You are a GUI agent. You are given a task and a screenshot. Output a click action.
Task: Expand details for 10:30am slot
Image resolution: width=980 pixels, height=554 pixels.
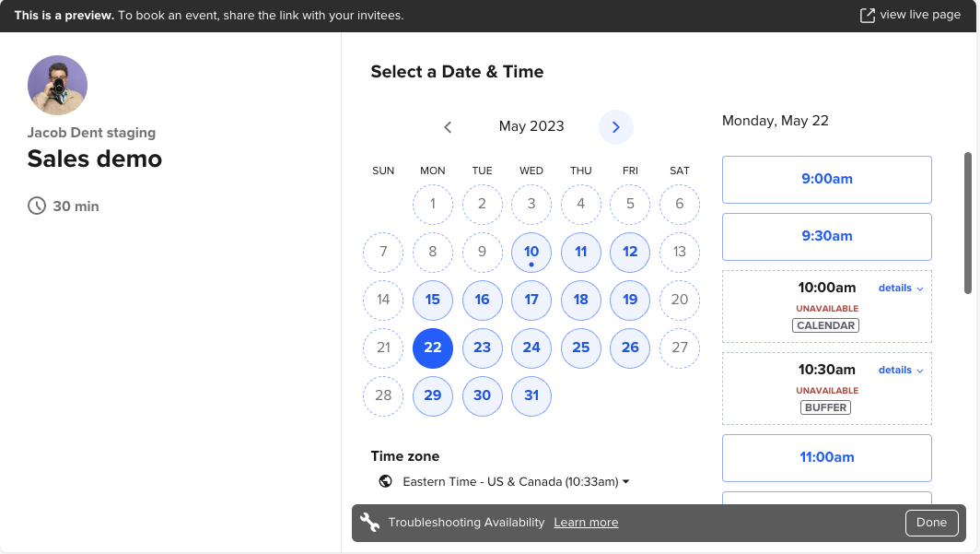(x=901, y=370)
